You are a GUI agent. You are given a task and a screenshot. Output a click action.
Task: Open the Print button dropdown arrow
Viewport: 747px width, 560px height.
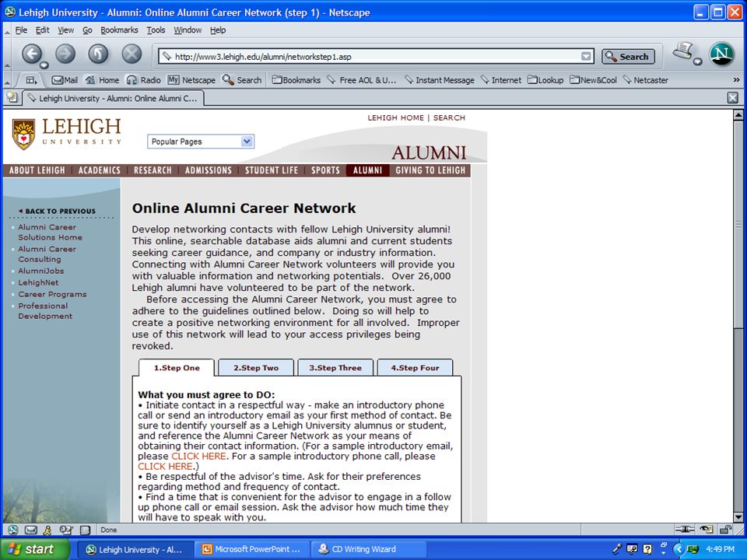pos(697,61)
